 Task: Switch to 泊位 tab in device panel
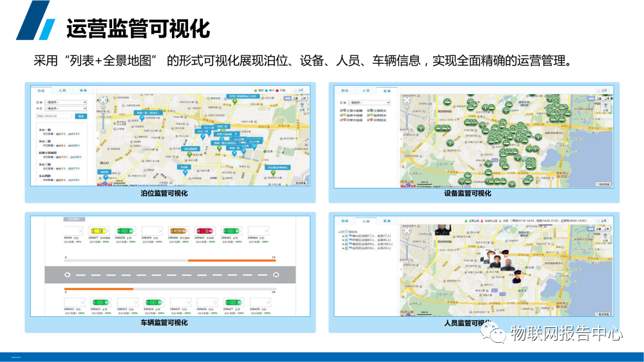345,90
